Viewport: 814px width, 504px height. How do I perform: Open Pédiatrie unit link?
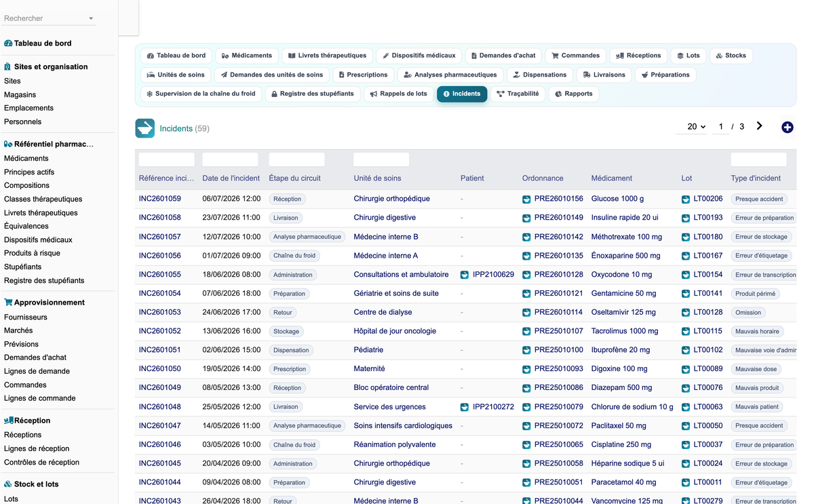tap(368, 350)
